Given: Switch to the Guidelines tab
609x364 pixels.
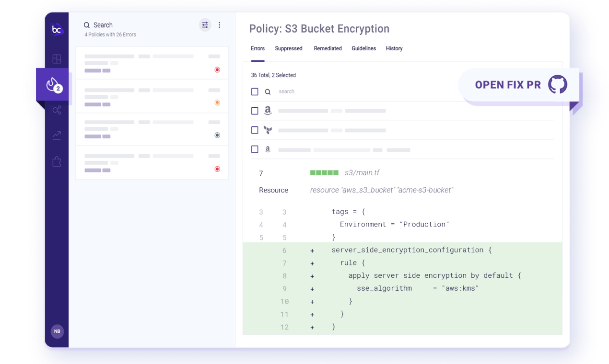Looking at the screenshot, I should [364, 48].
